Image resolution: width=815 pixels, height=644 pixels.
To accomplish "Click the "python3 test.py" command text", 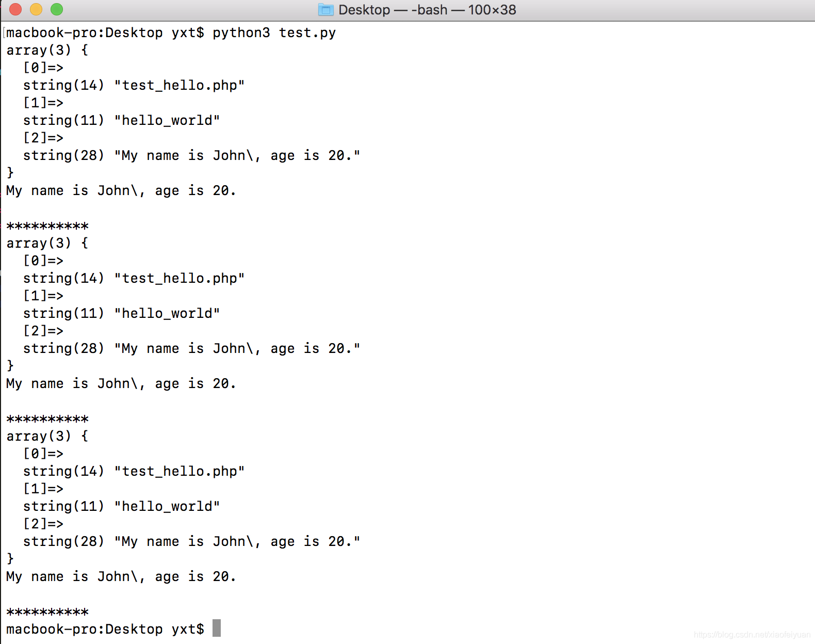I will coord(274,33).
